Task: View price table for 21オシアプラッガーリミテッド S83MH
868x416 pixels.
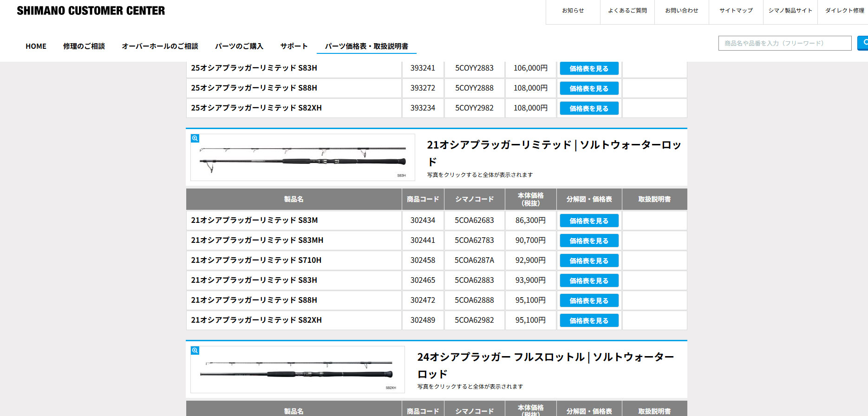Action: tap(589, 240)
